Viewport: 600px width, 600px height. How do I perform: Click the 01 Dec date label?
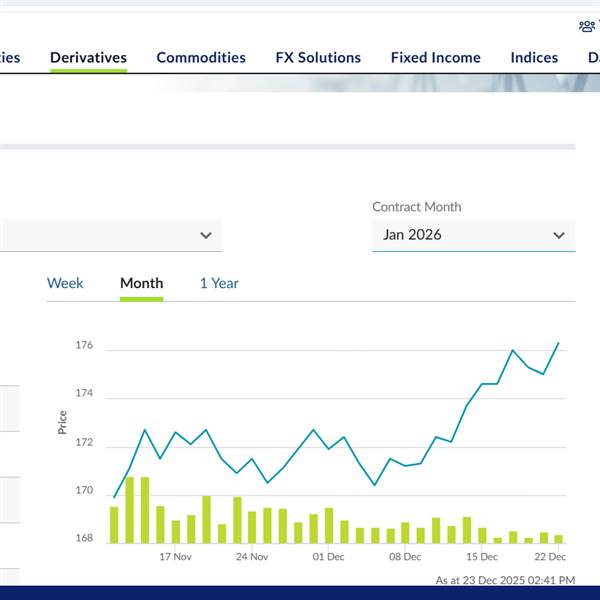coord(328,557)
